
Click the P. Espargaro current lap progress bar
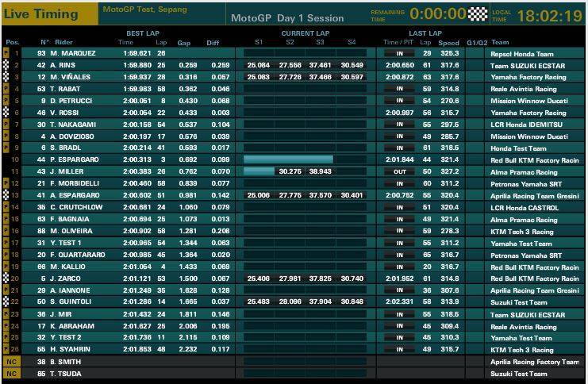pos(288,159)
